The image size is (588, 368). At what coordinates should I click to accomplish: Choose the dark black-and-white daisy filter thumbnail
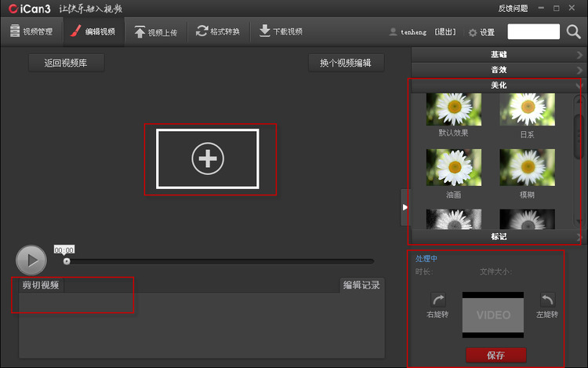coord(528,219)
